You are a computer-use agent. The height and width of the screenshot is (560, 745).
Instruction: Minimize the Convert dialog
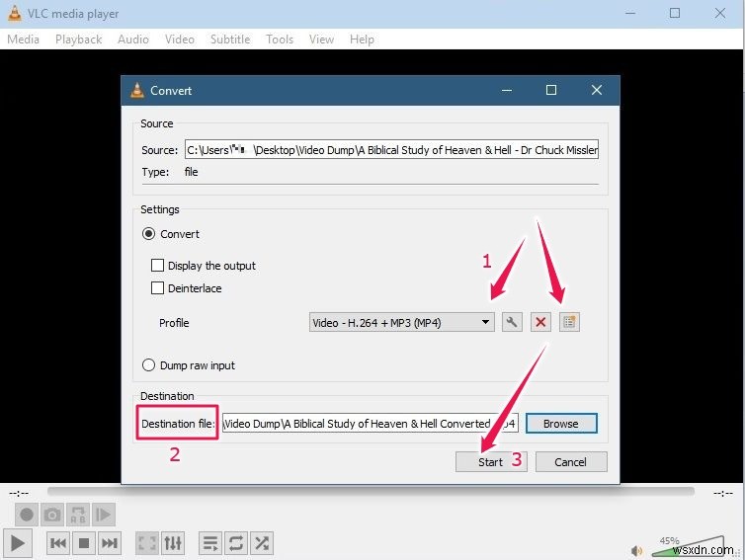pos(507,90)
